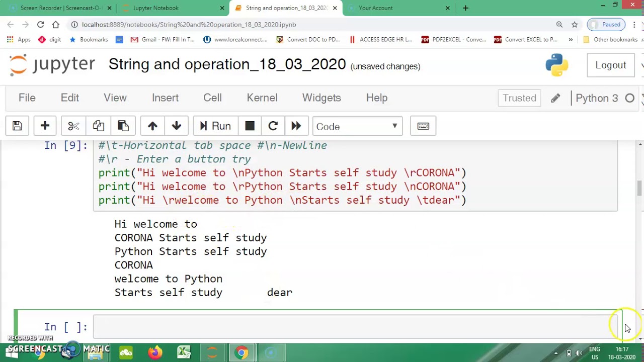Screen dimensions: 644x362
Task: Open Gmail - FW: Fill In T... bookmark
Action: 162,39
